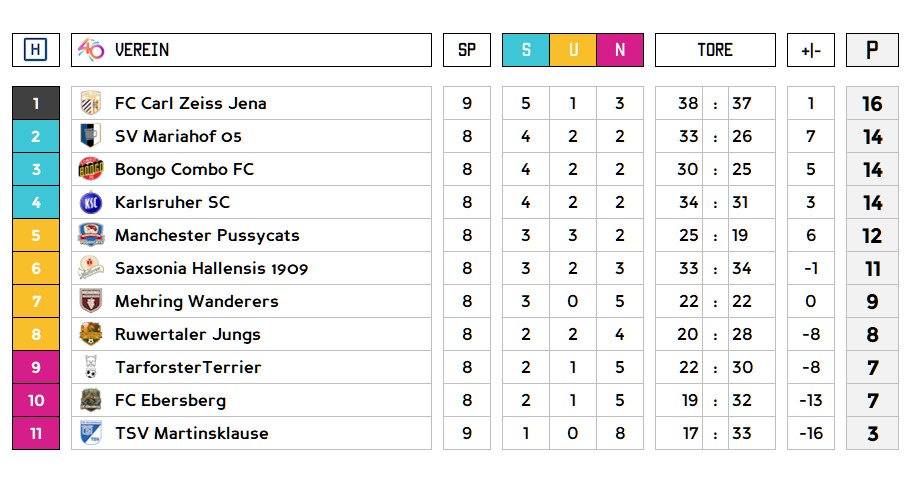Screen dimensions: 911x483
Task: Click the Mehring Wanderers shield icon
Action: click(91, 301)
